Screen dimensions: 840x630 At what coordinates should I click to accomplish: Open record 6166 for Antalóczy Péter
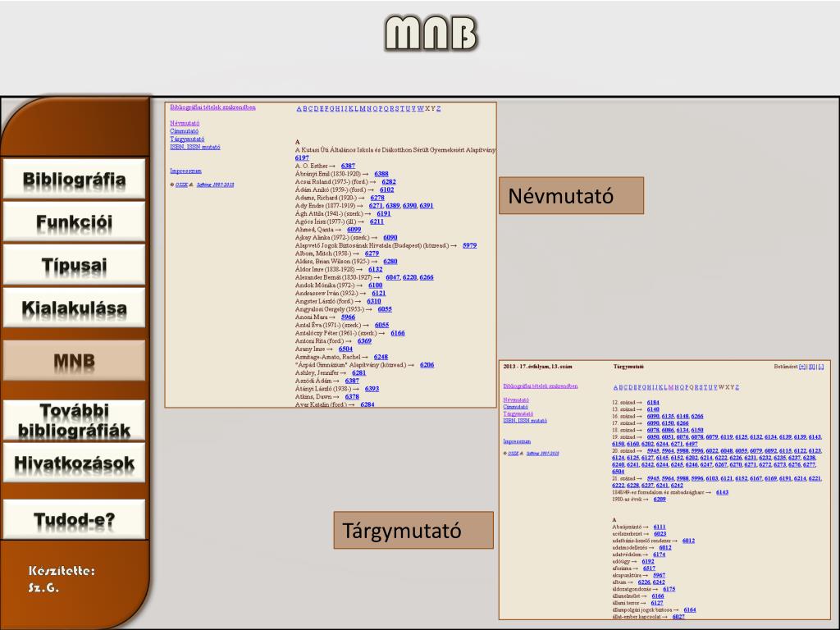(x=398, y=333)
